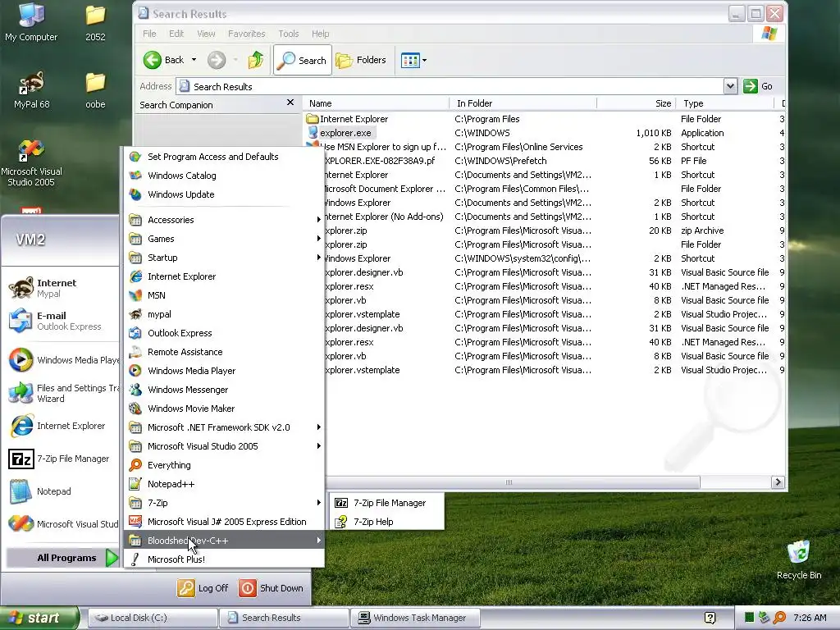This screenshot has width=840, height=630.
Task: Sort results by Name column
Action: coord(376,103)
